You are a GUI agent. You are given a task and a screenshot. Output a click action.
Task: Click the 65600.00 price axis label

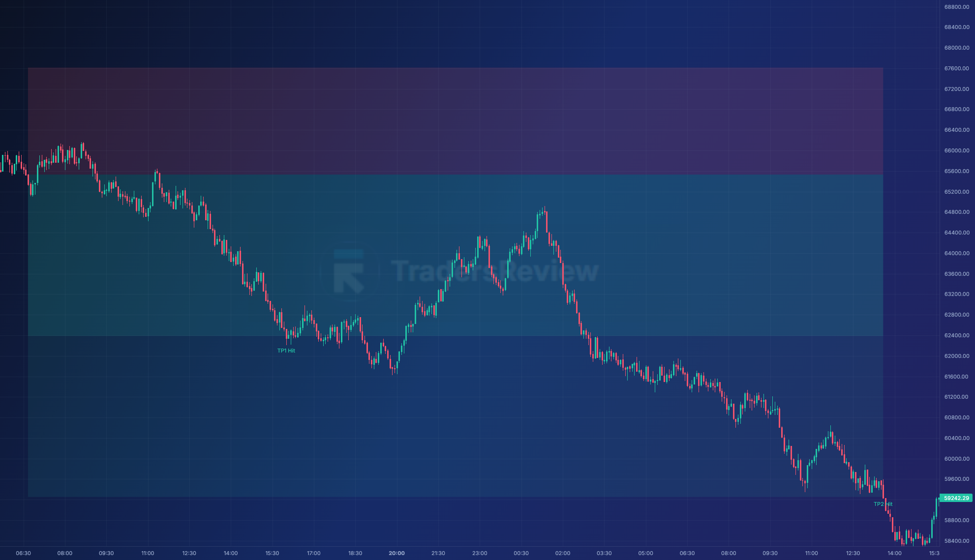tap(957, 171)
